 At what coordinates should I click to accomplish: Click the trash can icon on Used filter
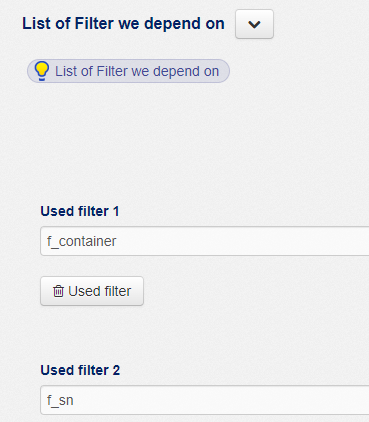pyautogui.click(x=58, y=291)
